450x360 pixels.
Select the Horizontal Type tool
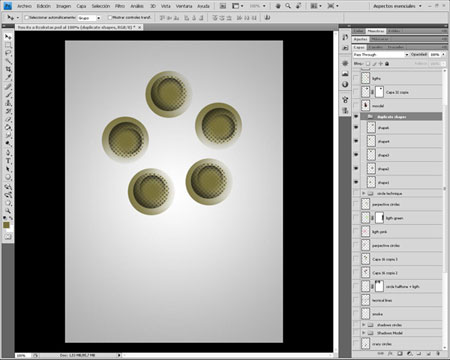coord(8,161)
